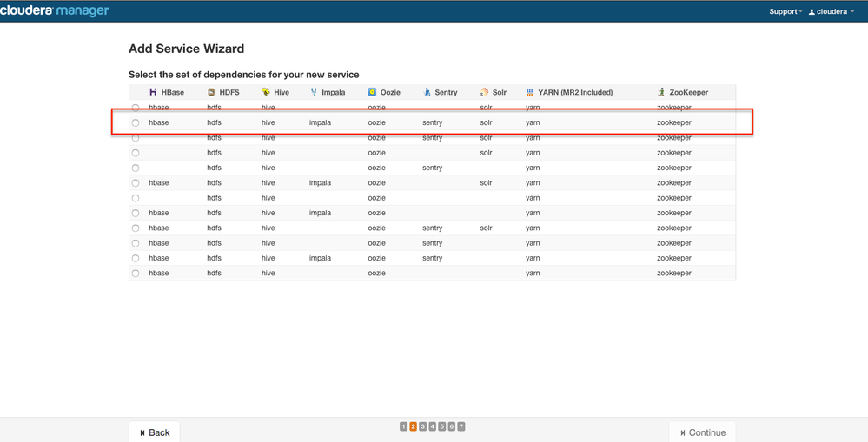The image size is (868, 442).
Task: Click the Sentry header icon
Action: (x=427, y=92)
